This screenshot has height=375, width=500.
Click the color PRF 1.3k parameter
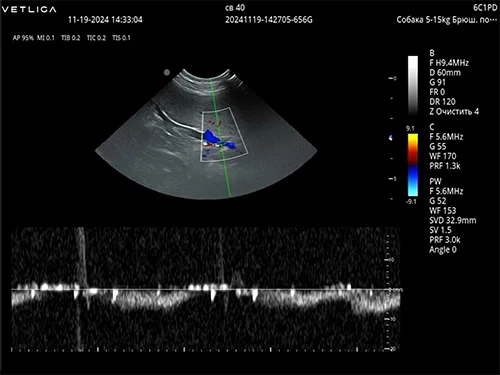pos(445,166)
